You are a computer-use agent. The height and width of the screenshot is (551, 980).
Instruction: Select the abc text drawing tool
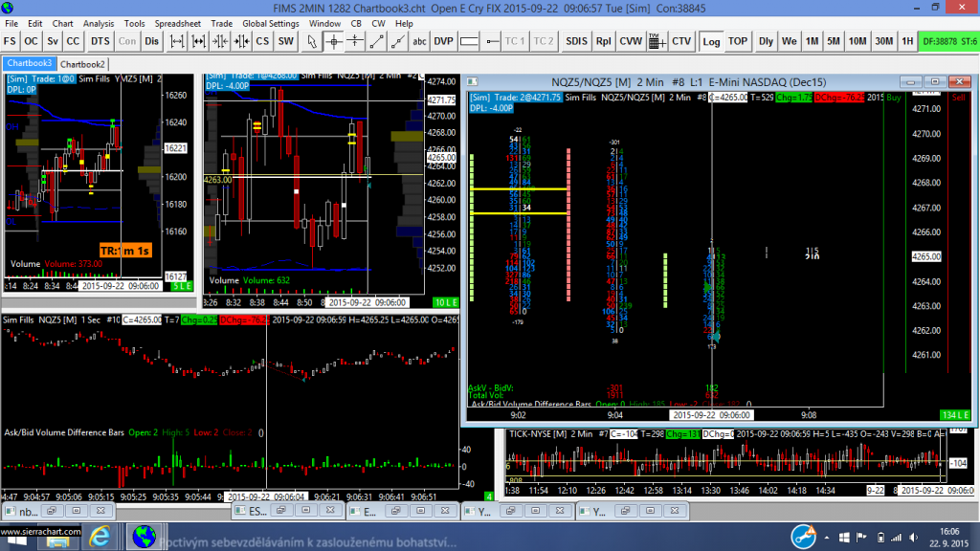pyautogui.click(x=419, y=41)
